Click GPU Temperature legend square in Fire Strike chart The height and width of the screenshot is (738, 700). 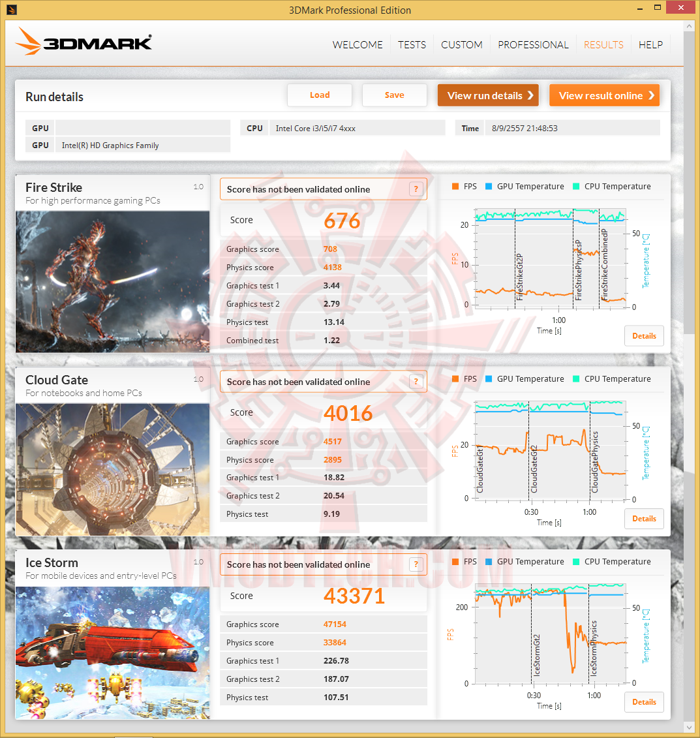[489, 187]
